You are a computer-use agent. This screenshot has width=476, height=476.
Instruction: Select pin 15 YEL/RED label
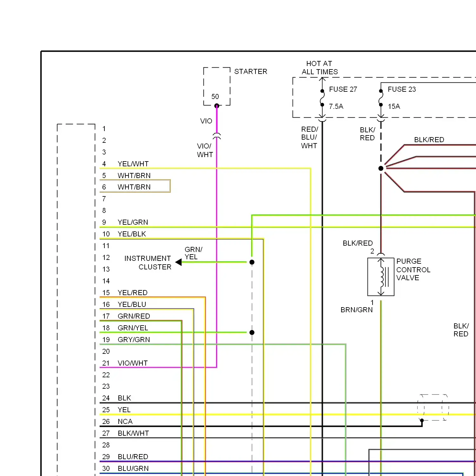133,293
